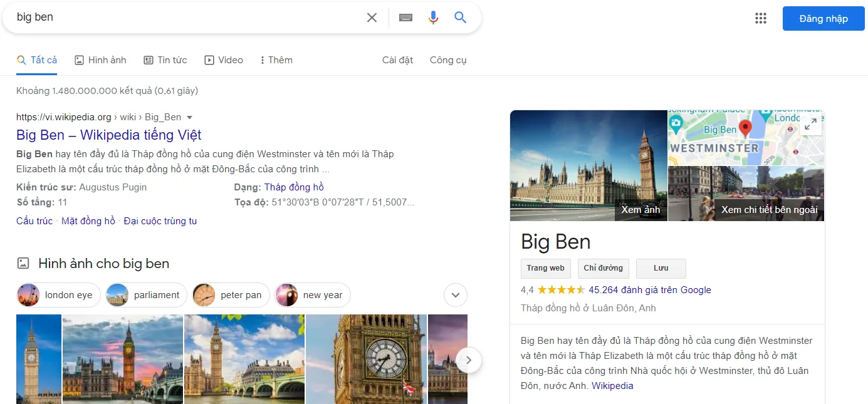
Task: Click the blue magnifier search button
Action: 461,18
